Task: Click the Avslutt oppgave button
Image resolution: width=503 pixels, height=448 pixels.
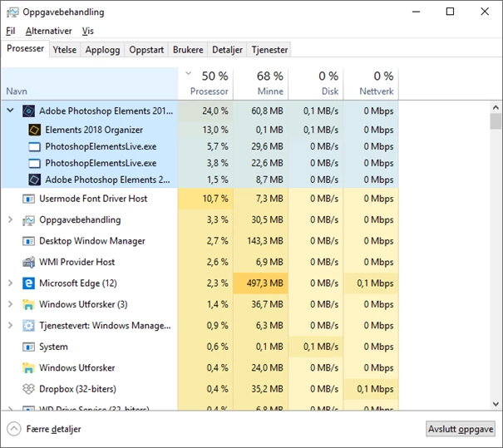Action: (x=461, y=429)
